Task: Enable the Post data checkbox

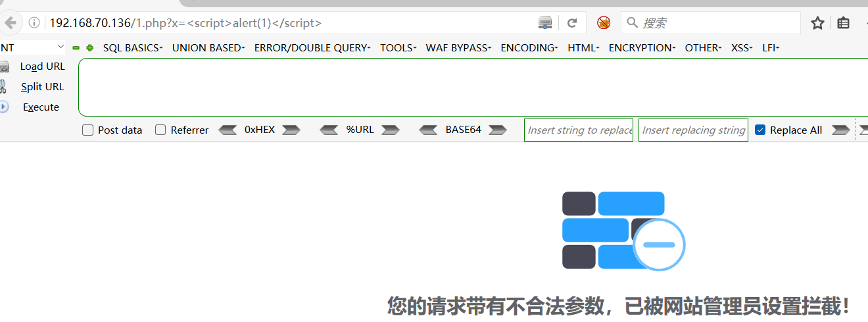Action: tap(87, 130)
